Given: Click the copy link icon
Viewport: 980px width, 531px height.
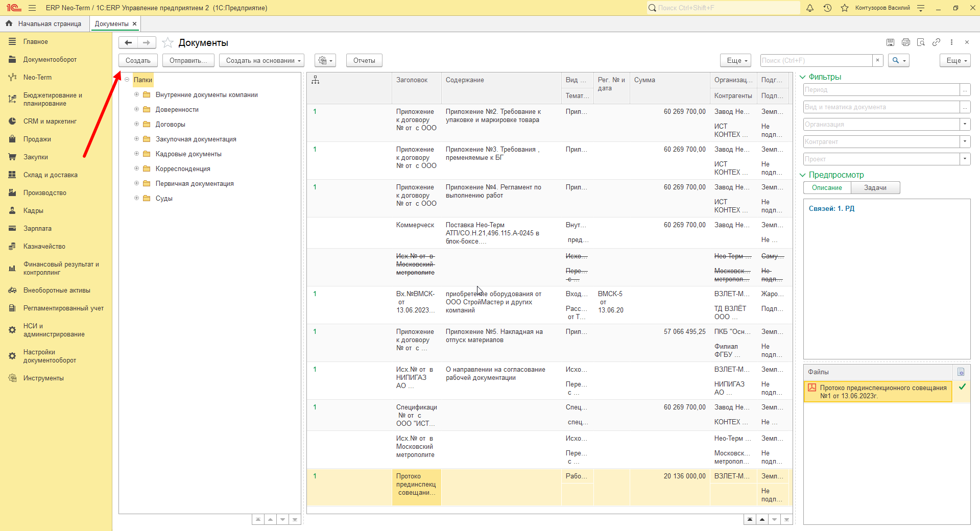Looking at the screenshot, I should pyautogui.click(x=936, y=42).
